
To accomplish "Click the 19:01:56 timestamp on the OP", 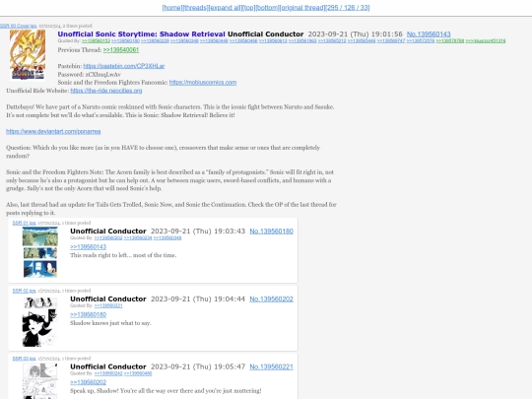I will click(x=387, y=34).
